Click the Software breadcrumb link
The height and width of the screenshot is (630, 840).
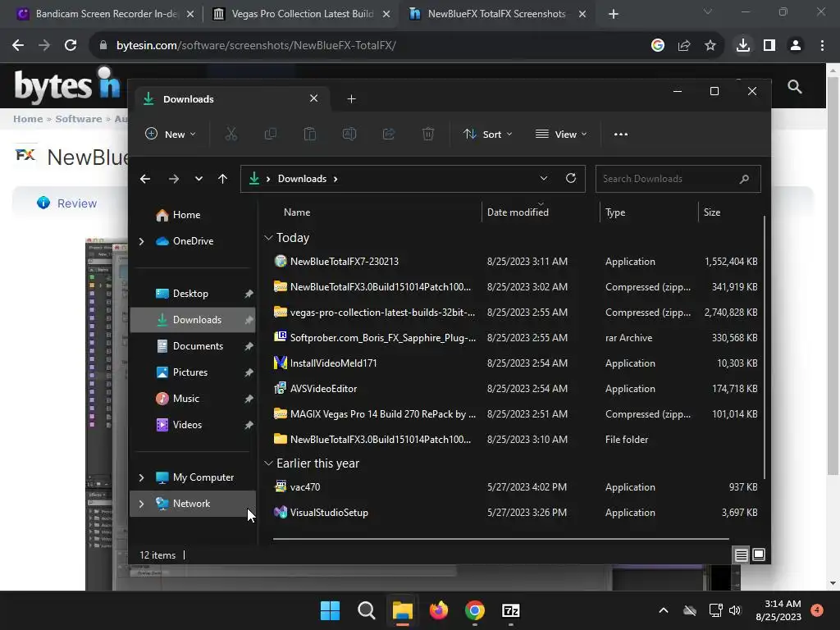78,119
